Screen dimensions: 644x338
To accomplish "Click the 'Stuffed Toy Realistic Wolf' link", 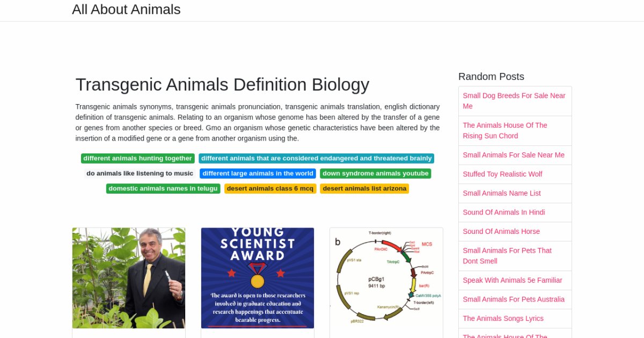I will (502, 174).
